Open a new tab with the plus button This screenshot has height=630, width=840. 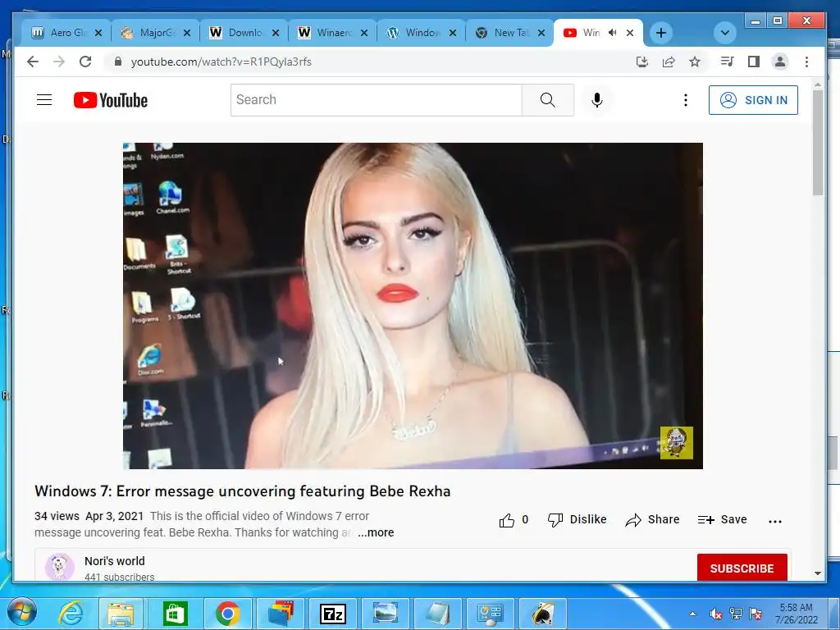tap(661, 33)
